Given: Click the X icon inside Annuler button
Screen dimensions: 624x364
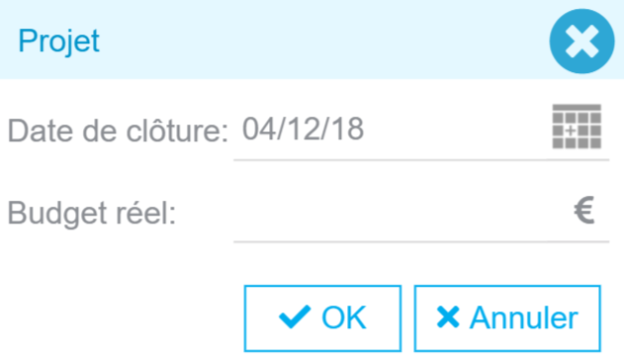Looking at the screenshot, I should (448, 318).
